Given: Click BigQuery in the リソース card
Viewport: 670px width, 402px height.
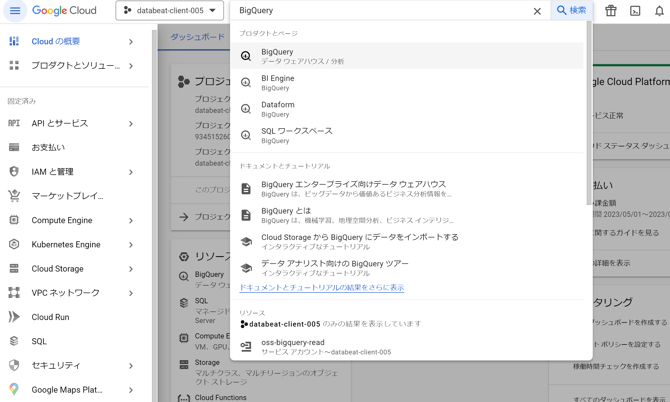Looking at the screenshot, I should tap(209, 274).
